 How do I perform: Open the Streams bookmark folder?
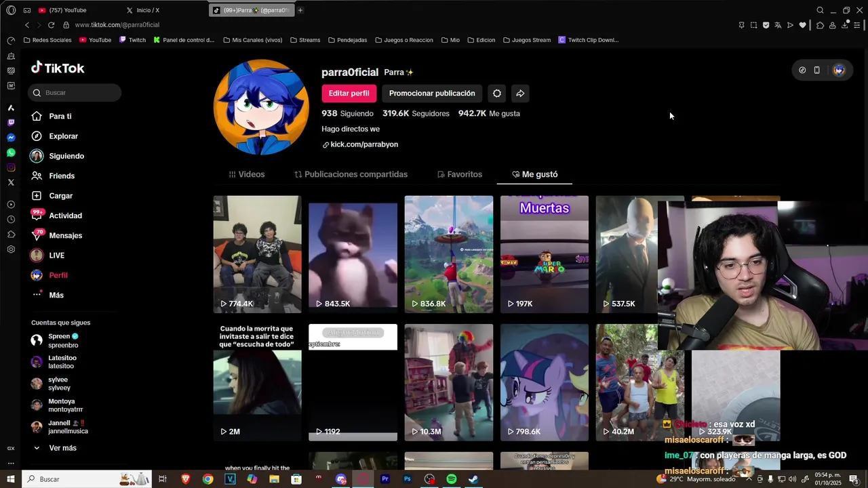[x=305, y=40]
